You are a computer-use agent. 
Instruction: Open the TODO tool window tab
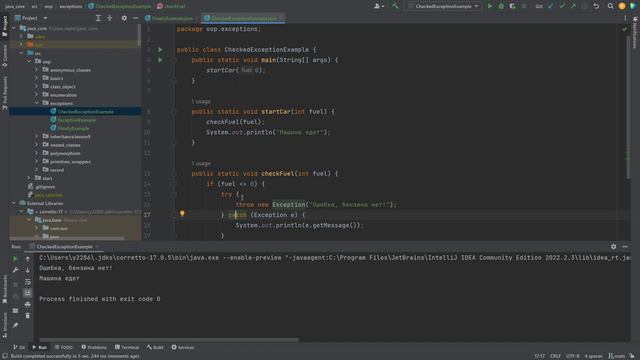(63, 347)
